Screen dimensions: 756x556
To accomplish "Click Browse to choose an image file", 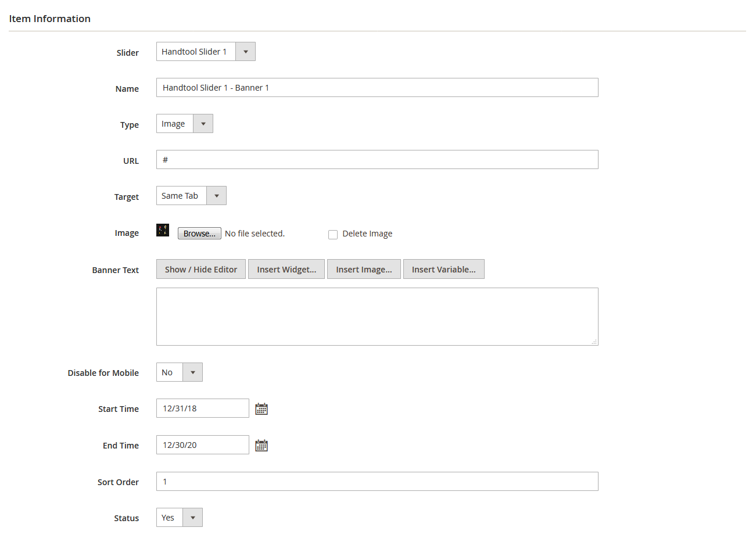I will [199, 233].
